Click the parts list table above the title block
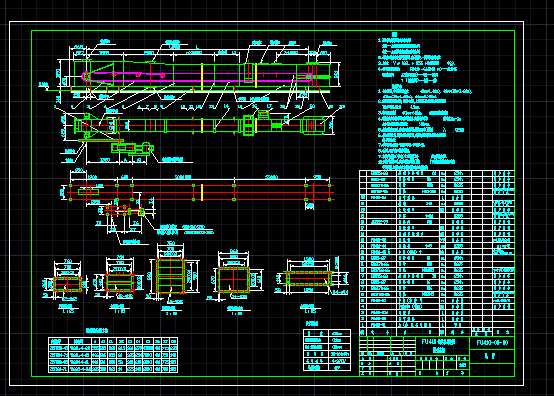The width and height of the screenshot is (554, 396). (437, 253)
